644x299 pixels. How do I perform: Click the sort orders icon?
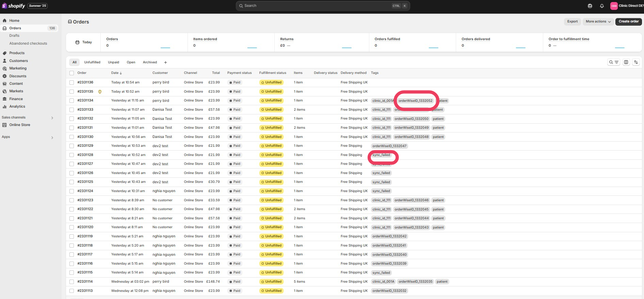(x=636, y=62)
